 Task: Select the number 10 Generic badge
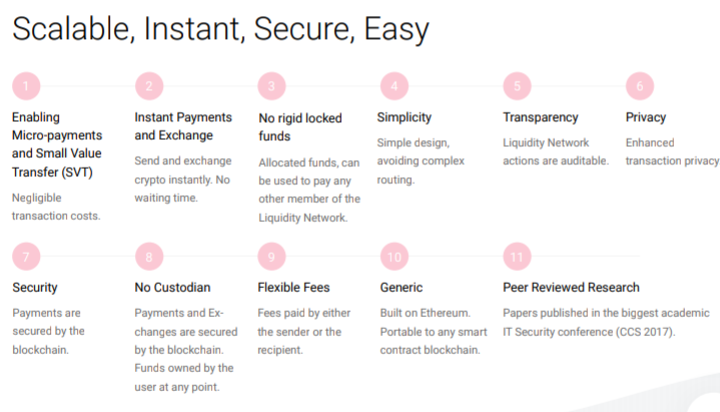click(x=394, y=257)
